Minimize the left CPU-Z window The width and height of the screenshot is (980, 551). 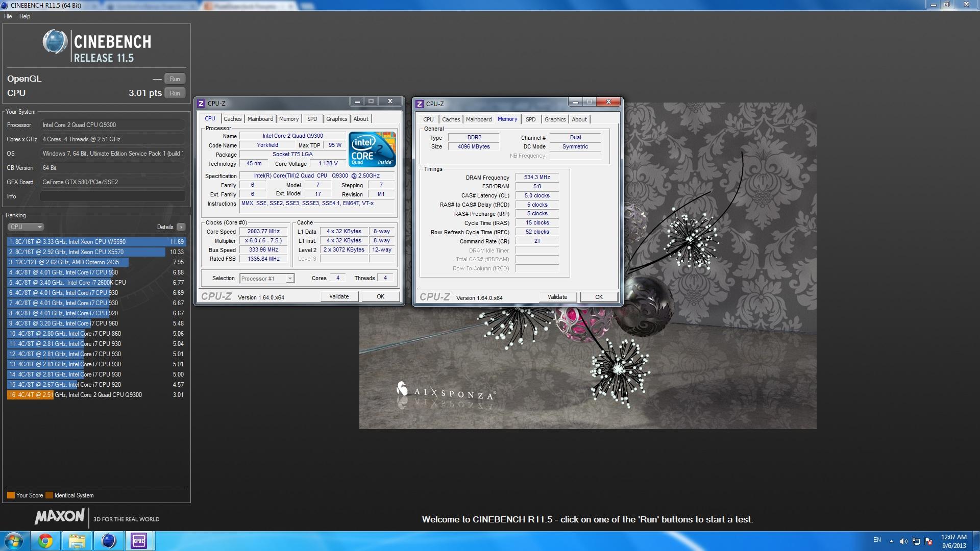click(x=357, y=102)
